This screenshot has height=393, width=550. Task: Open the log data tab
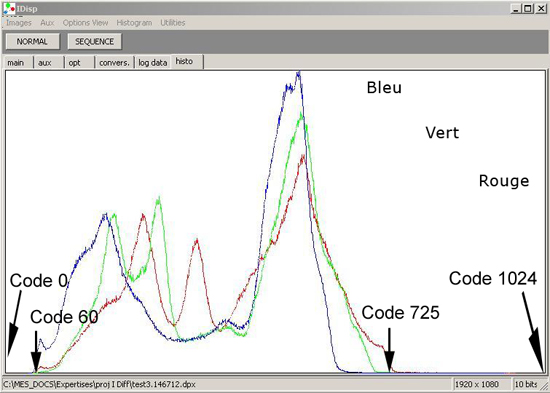[x=153, y=62]
